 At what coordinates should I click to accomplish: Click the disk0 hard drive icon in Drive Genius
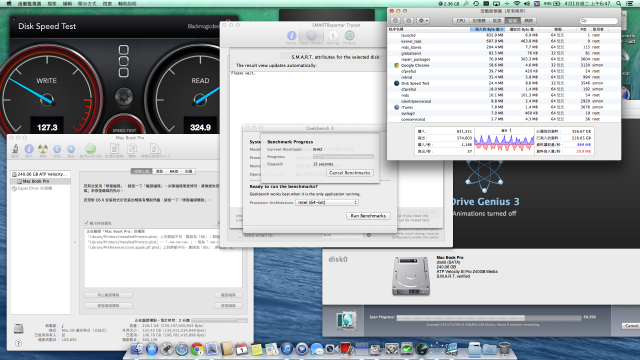point(411,276)
